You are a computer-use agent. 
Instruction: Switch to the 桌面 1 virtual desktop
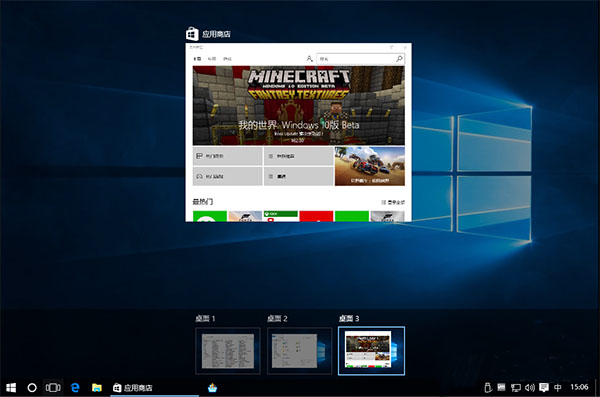(228, 351)
